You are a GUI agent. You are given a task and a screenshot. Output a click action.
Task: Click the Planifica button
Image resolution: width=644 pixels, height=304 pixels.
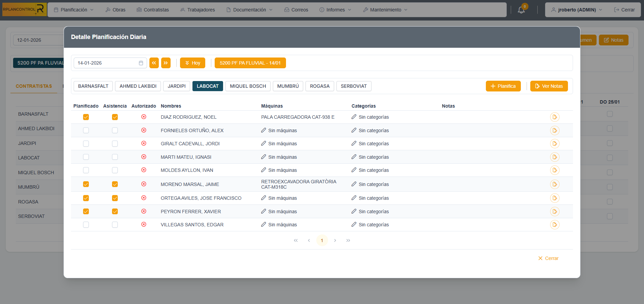tap(503, 86)
